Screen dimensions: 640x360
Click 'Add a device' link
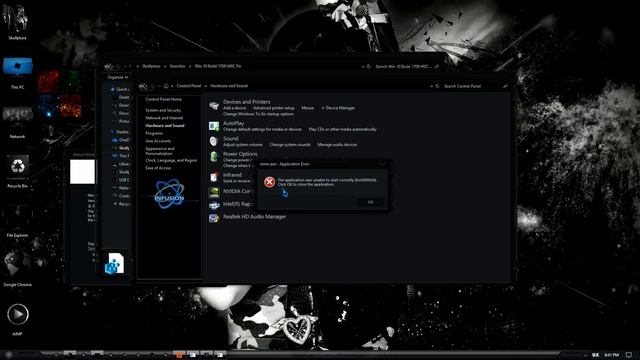click(234, 108)
